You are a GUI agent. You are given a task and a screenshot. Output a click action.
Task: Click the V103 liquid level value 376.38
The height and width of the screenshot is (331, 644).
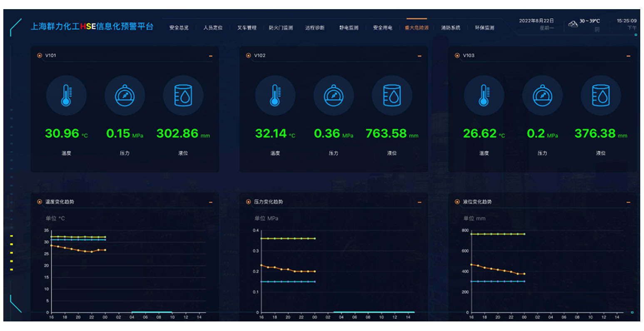(595, 133)
